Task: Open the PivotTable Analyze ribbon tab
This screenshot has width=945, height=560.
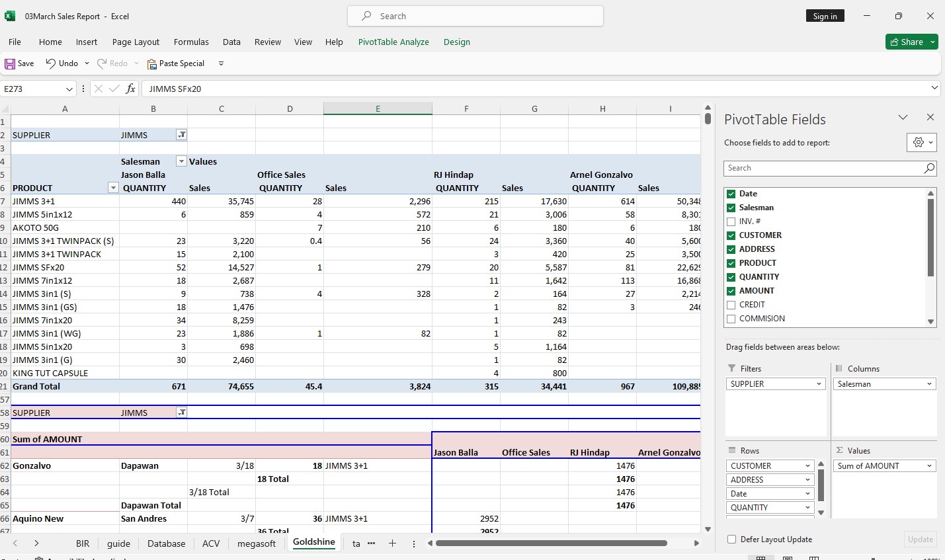Action: [x=393, y=42]
